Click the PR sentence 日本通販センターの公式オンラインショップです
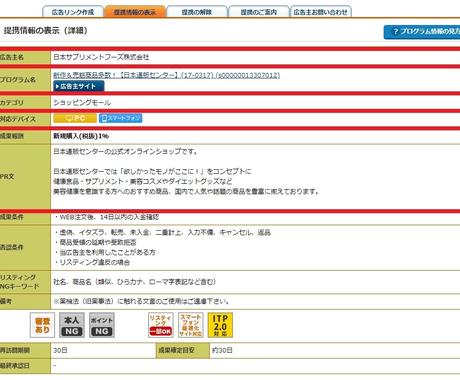The height and width of the screenshot is (380, 460). coord(125,152)
